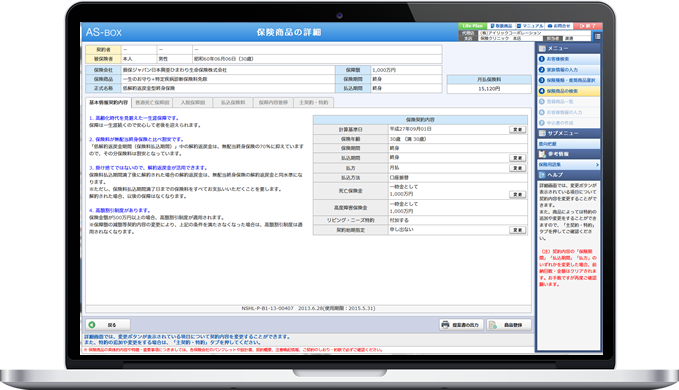679x390 pixels.
Task: Click 変更 button for 契約始期指定
Action: click(517, 230)
